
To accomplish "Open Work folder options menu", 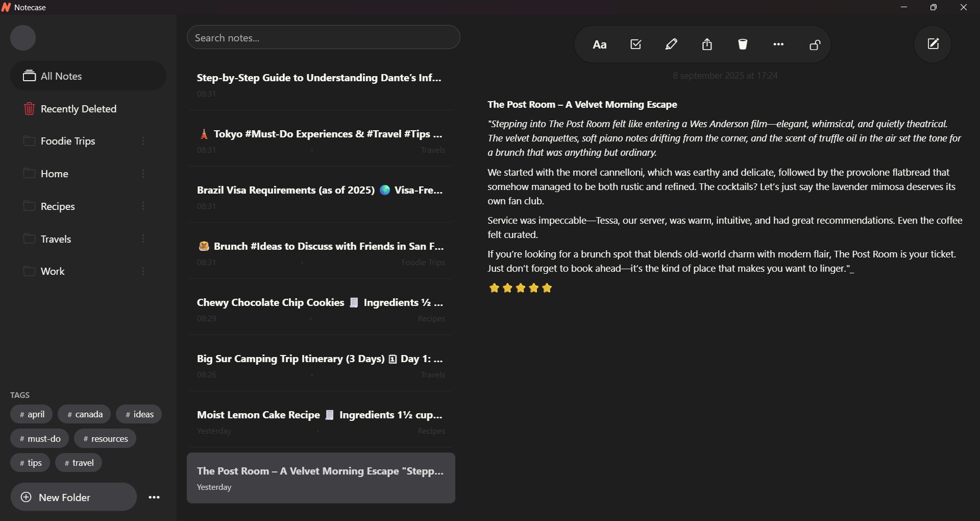I will tap(143, 271).
